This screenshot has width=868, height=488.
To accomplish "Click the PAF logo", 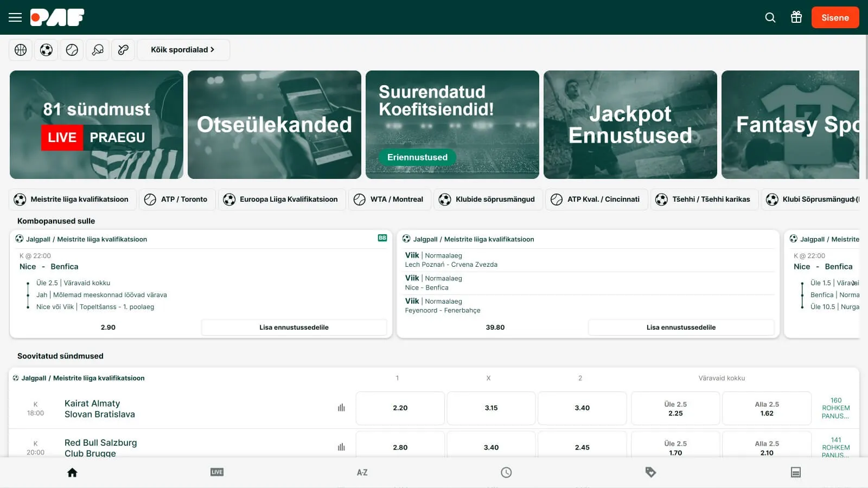I will 58,17.
